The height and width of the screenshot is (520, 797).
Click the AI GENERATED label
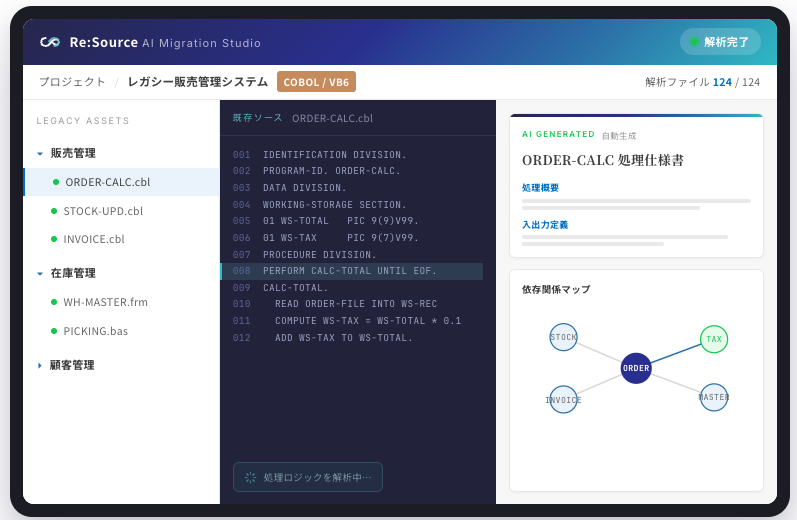pyautogui.click(x=558, y=134)
